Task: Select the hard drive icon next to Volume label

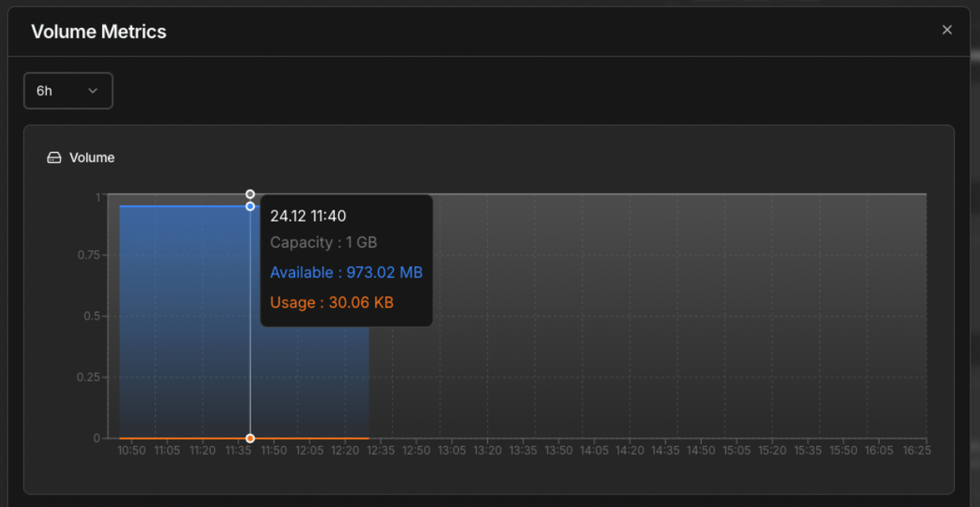Action: click(53, 157)
